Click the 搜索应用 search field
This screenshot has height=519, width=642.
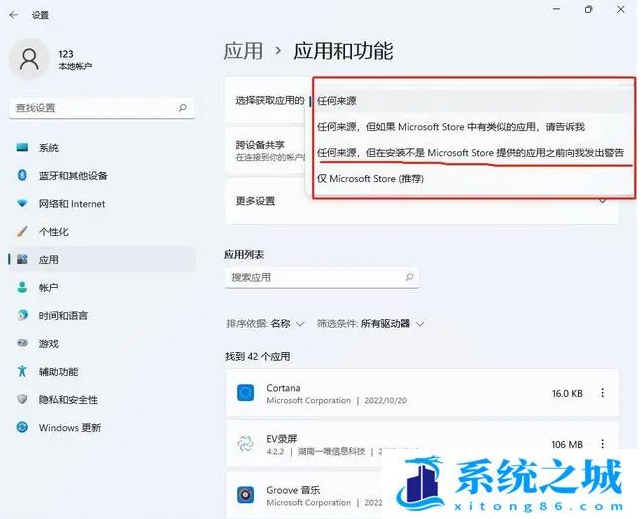[322, 278]
